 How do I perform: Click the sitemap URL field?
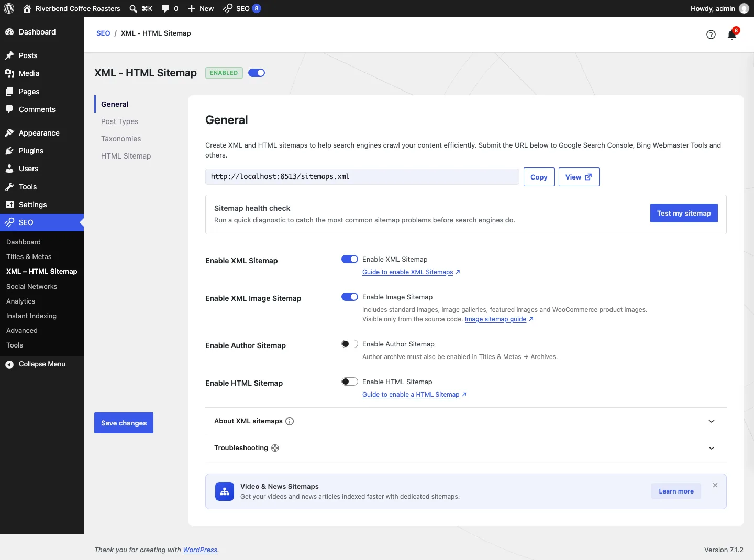[x=362, y=176]
